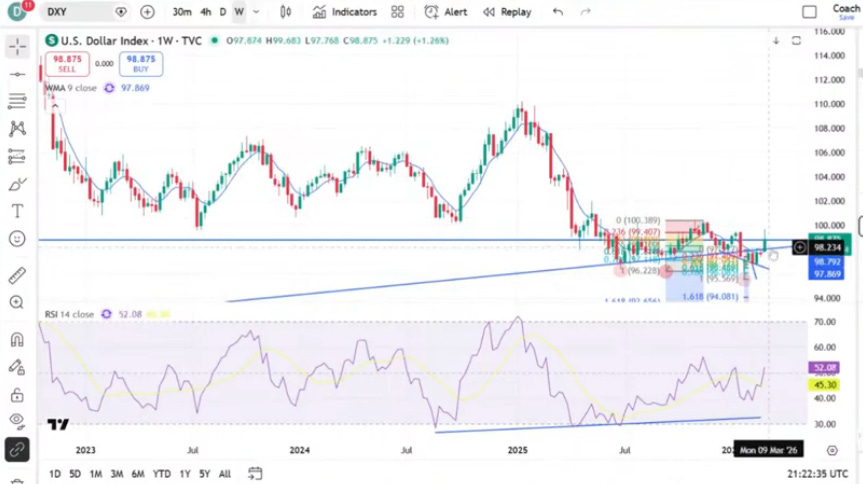
Task: Select the W weekly timeframe
Action: pos(239,12)
